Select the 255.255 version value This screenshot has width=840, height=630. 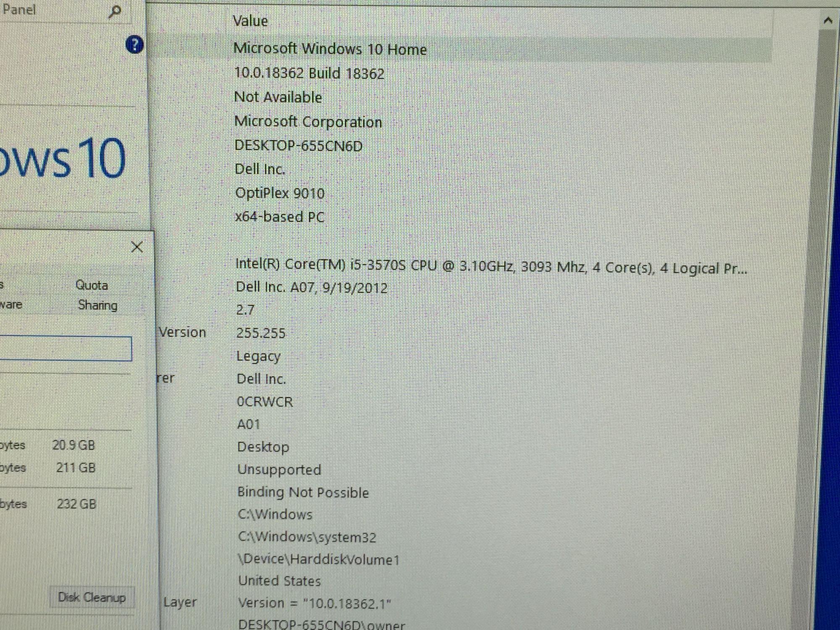click(261, 333)
